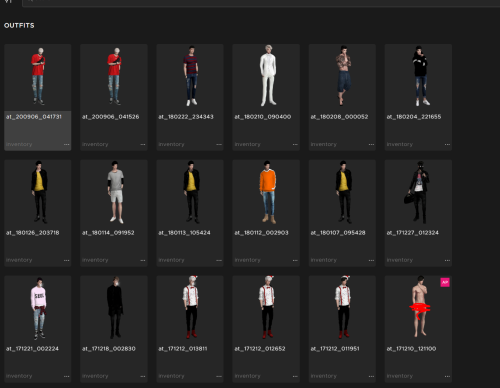Click the pink AP badge on outfit at_171210_121100
Screen dimensions: 500x388
pos(445,282)
